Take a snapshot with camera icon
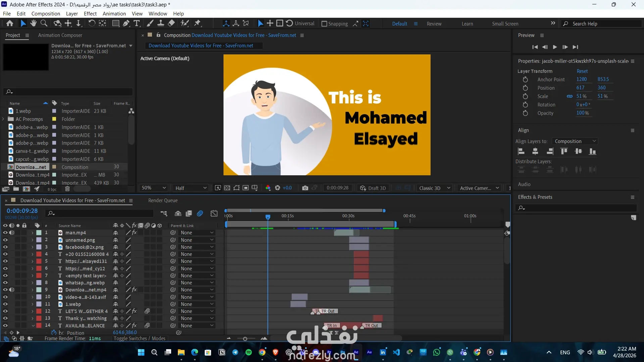This screenshot has height=362, width=644. pos(305,188)
